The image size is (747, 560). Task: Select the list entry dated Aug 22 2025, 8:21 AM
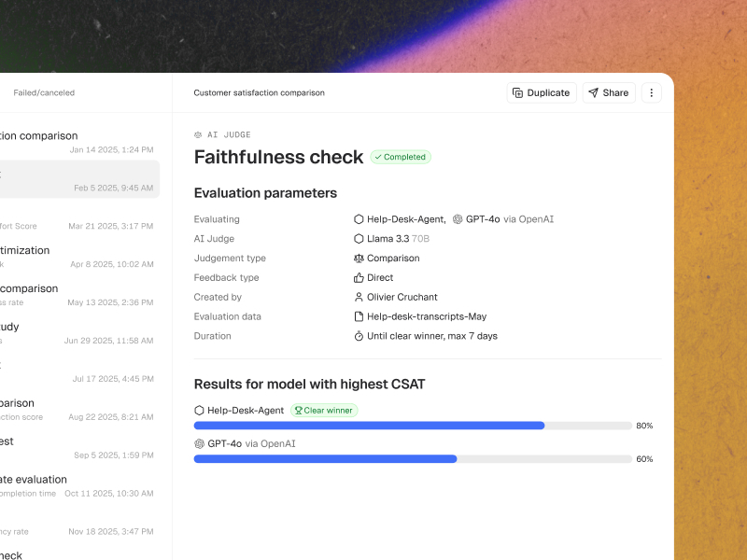tap(78, 409)
